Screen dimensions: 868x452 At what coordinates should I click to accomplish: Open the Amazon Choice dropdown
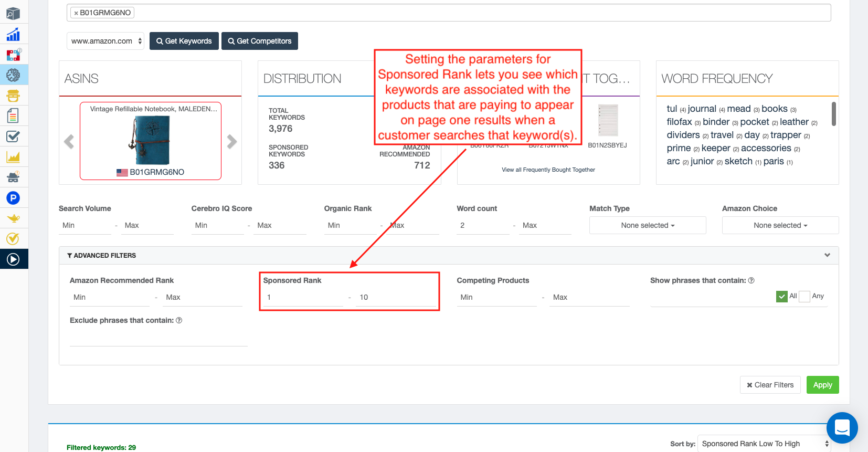(780, 225)
